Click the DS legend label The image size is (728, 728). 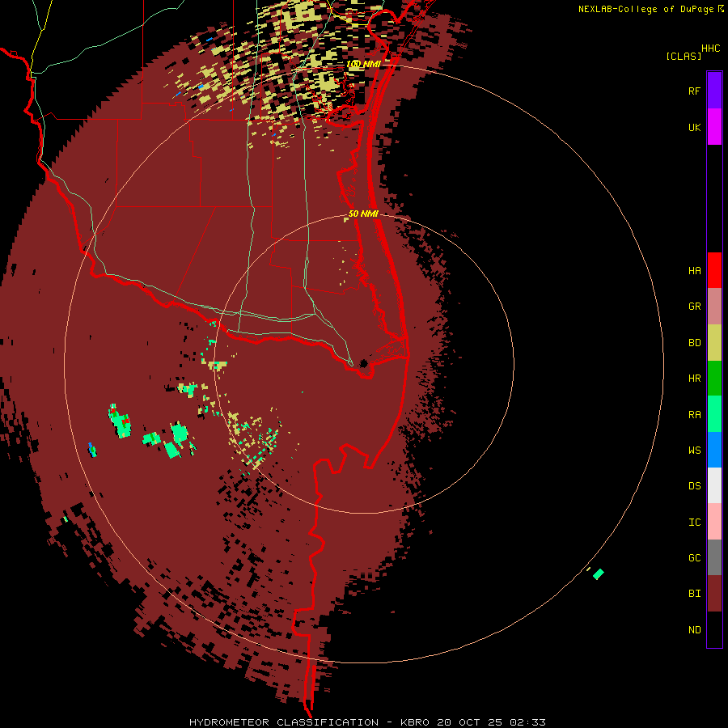694,486
